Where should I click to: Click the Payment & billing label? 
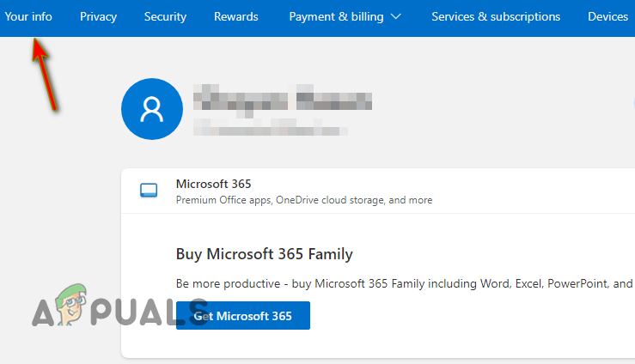pos(336,16)
